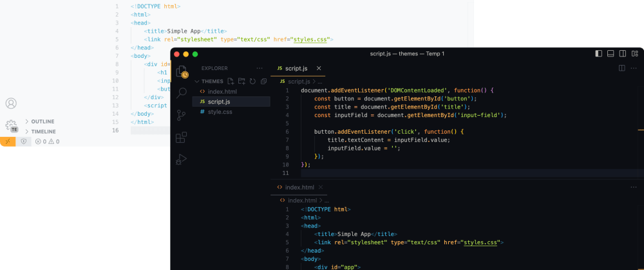The height and width of the screenshot is (270, 644).
Task: Click 'Simple App' title in light editor
Action: pyautogui.click(x=184, y=31)
